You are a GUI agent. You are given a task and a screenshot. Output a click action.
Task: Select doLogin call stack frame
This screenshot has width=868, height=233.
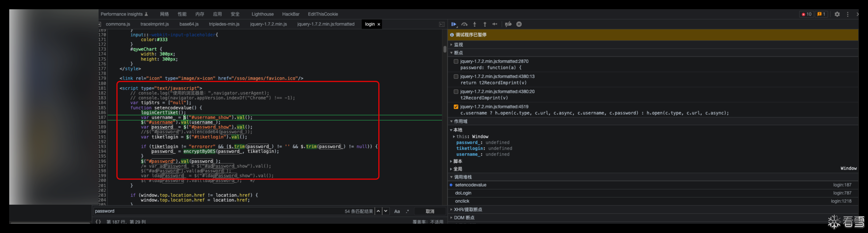[653, 193]
